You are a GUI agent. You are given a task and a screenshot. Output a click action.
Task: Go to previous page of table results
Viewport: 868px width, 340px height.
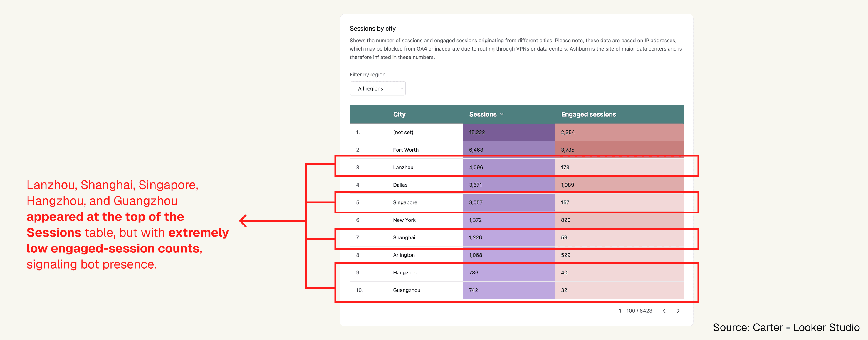(664, 311)
